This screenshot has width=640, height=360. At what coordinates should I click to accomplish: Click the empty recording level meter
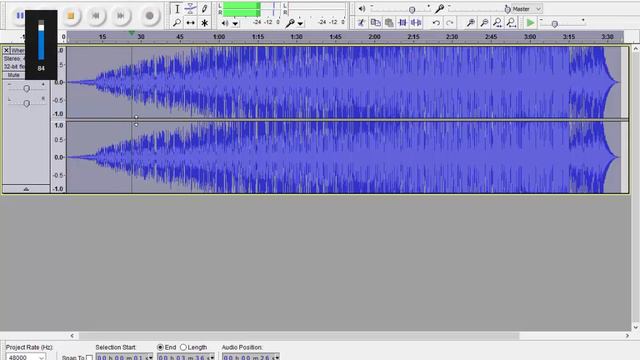(x=316, y=9)
